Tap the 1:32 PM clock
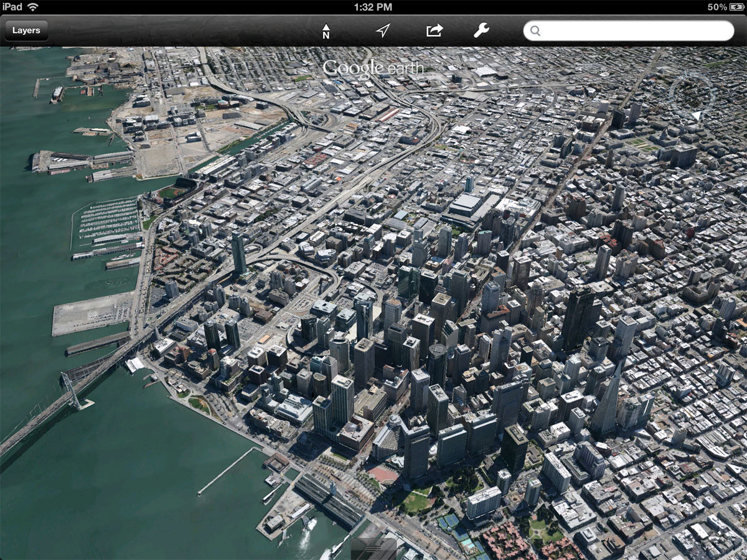The image size is (747, 560). (373, 7)
